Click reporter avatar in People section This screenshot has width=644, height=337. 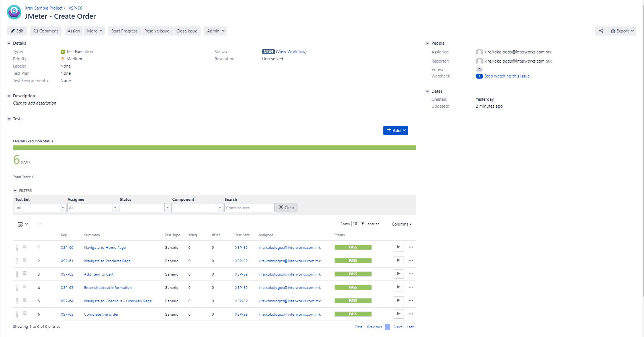(479, 61)
